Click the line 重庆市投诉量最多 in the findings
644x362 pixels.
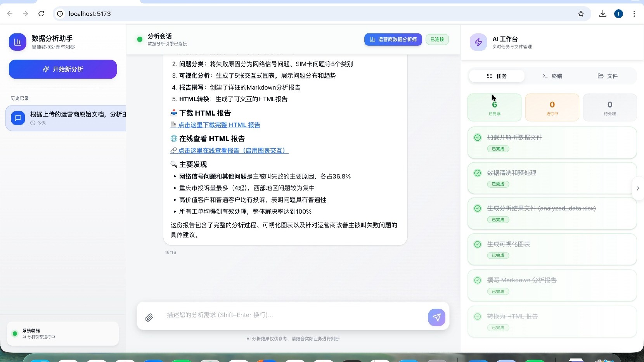tap(247, 188)
